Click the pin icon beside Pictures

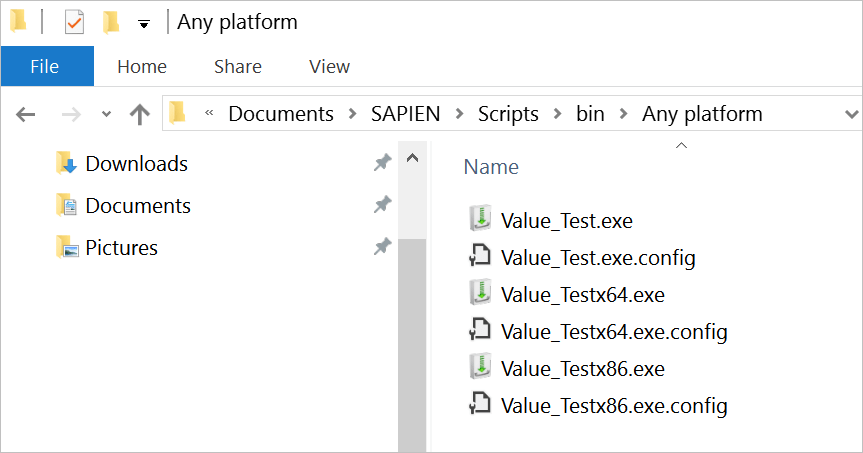[383, 247]
